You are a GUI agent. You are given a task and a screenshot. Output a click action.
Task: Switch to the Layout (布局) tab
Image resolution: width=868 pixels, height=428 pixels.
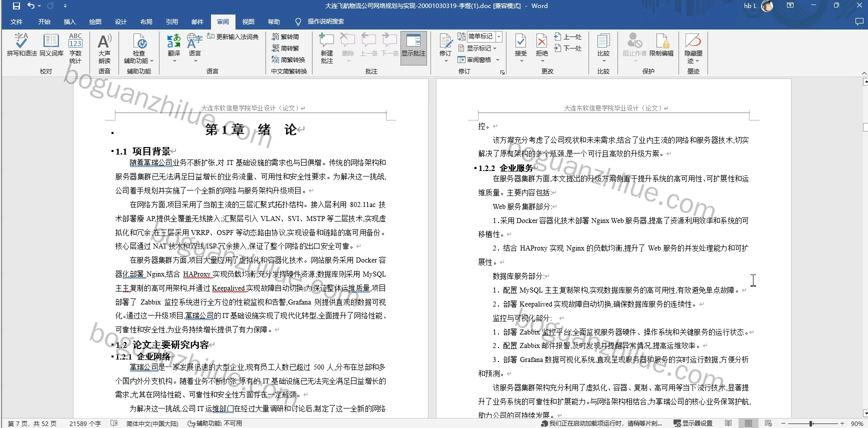pyautogui.click(x=146, y=21)
